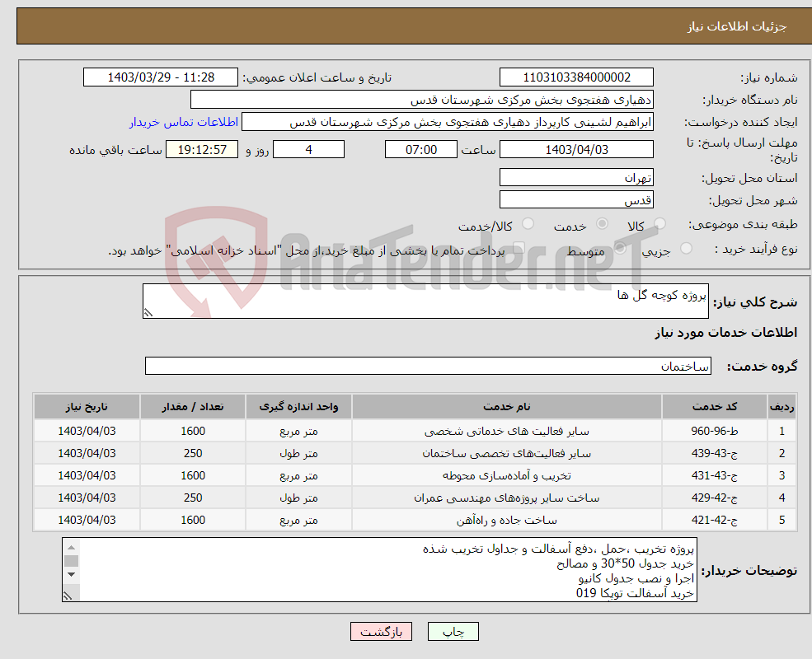The image size is (812, 659).
Task: Click the remaining time field 19:12:57
Action: [202, 149]
